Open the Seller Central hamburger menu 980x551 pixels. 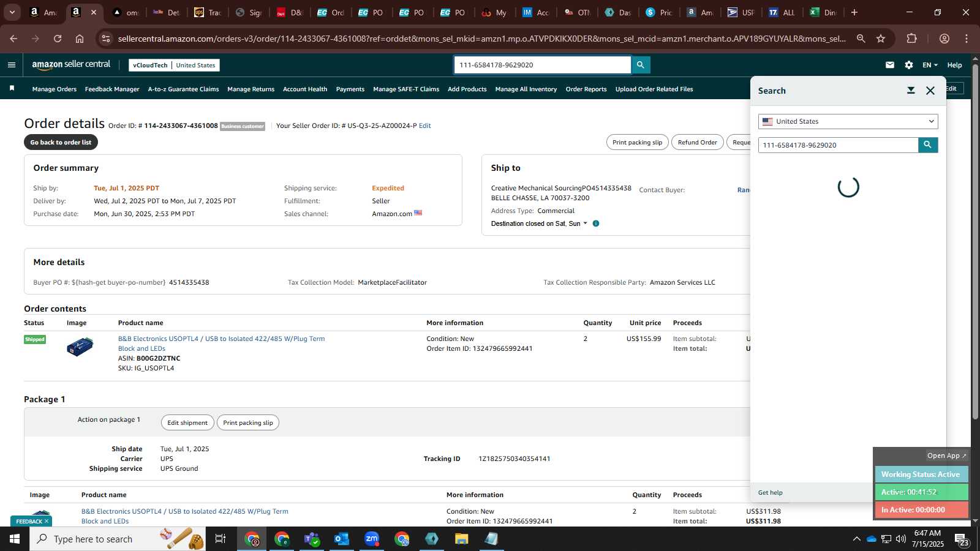tap(11, 65)
